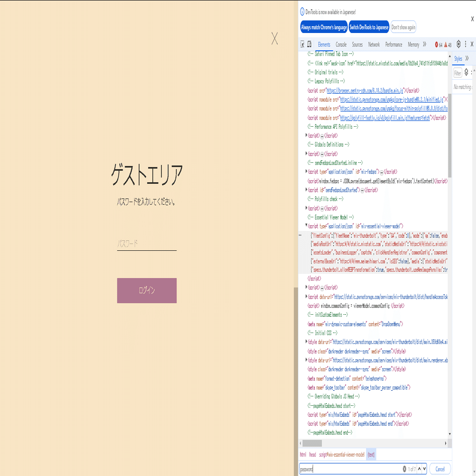Open the focus-within-polyfill script link
This screenshot has height=476, width=476.
[x=394, y=108]
